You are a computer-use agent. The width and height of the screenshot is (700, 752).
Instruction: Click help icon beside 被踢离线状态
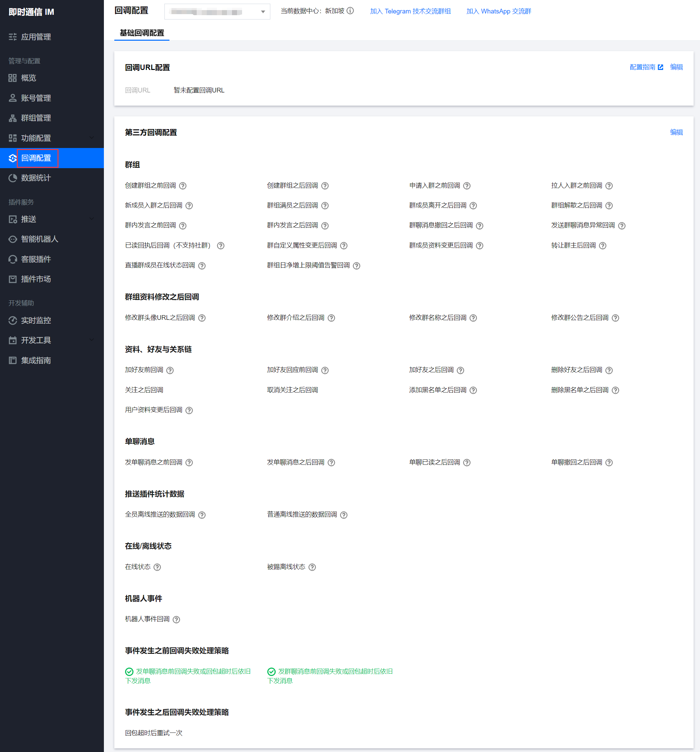(x=312, y=567)
